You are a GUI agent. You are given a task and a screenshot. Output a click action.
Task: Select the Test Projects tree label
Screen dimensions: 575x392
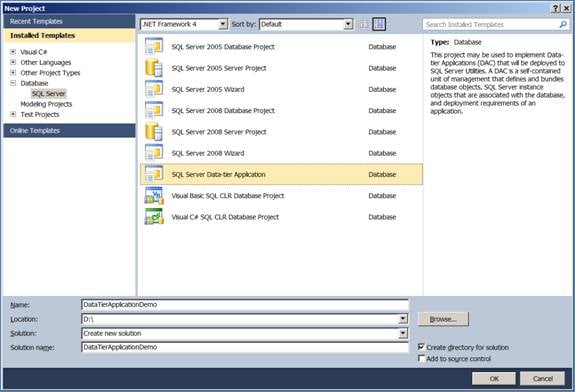[40, 114]
